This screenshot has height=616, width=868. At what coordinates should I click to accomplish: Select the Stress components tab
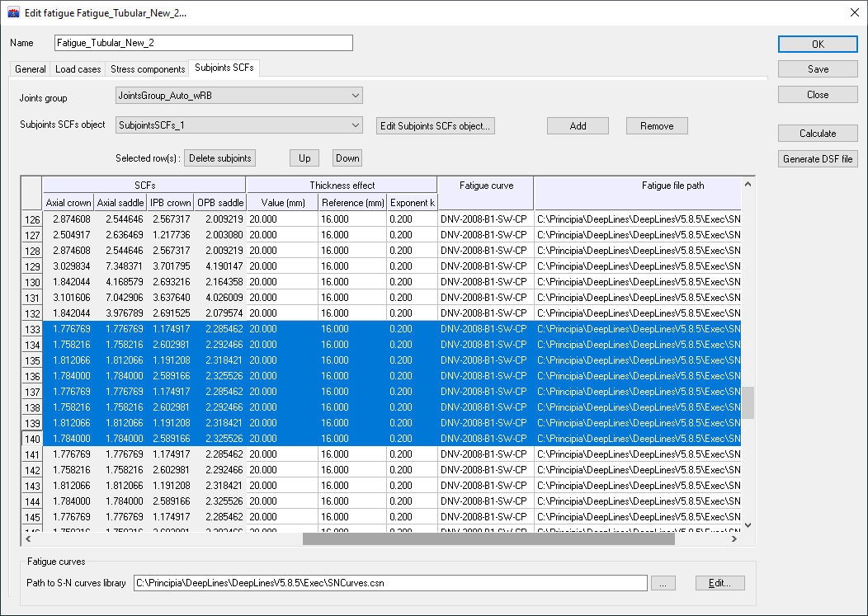pos(148,69)
